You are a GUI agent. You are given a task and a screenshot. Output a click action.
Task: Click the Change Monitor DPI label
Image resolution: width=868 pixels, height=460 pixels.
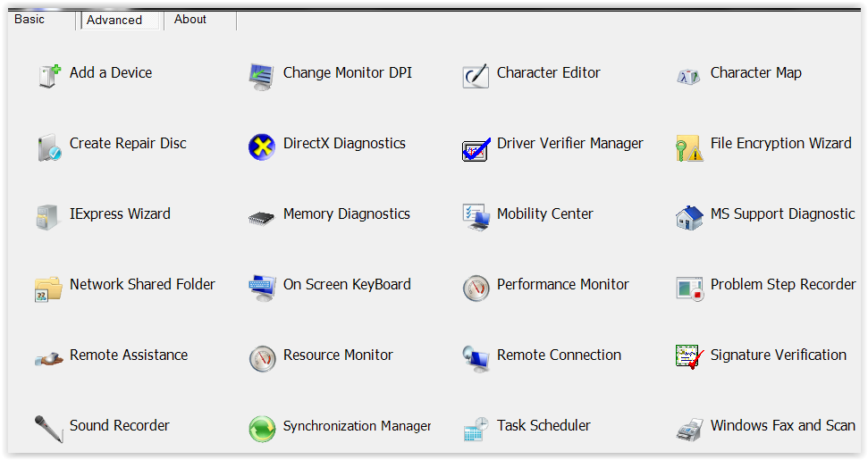[x=348, y=72]
